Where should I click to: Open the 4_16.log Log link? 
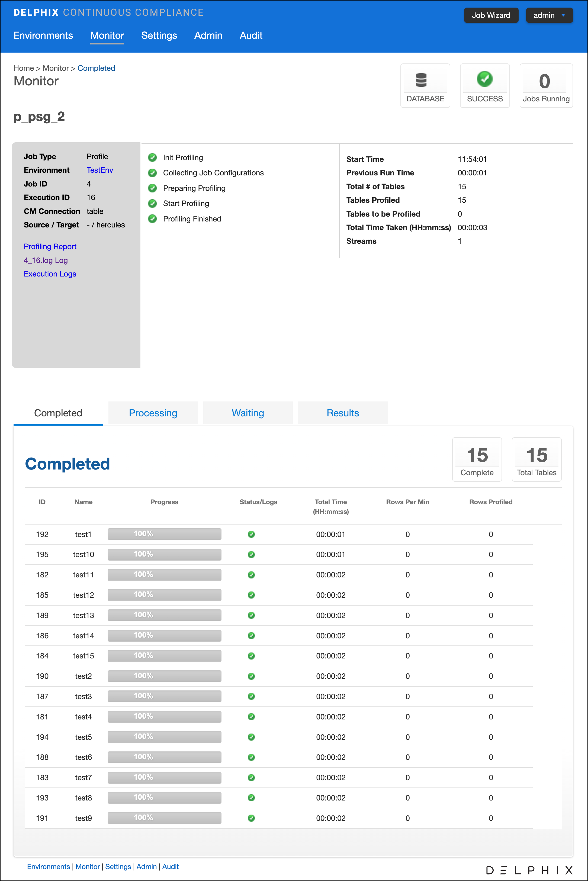46,260
